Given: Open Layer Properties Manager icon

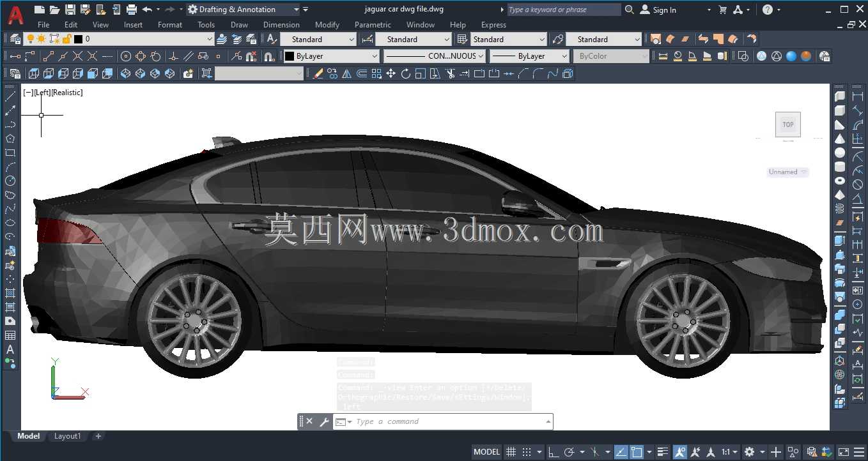Looking at the screenshot, I should 15,40.
